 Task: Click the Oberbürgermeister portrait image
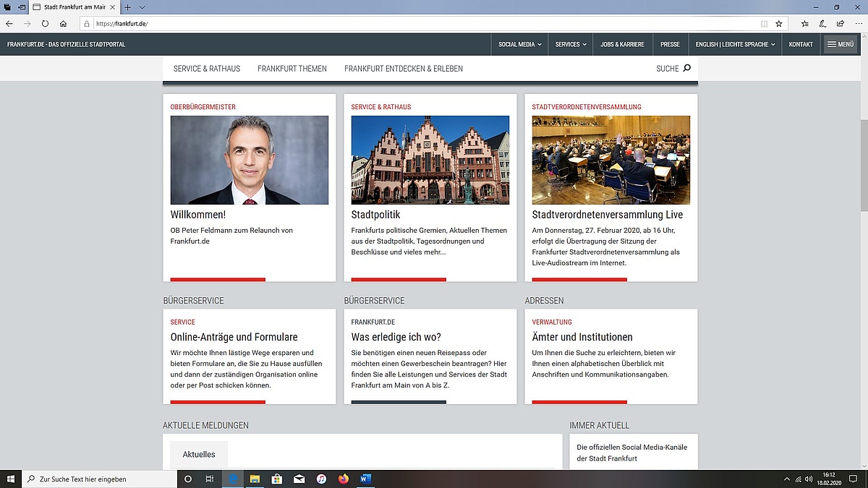click(x=250, y=160)
